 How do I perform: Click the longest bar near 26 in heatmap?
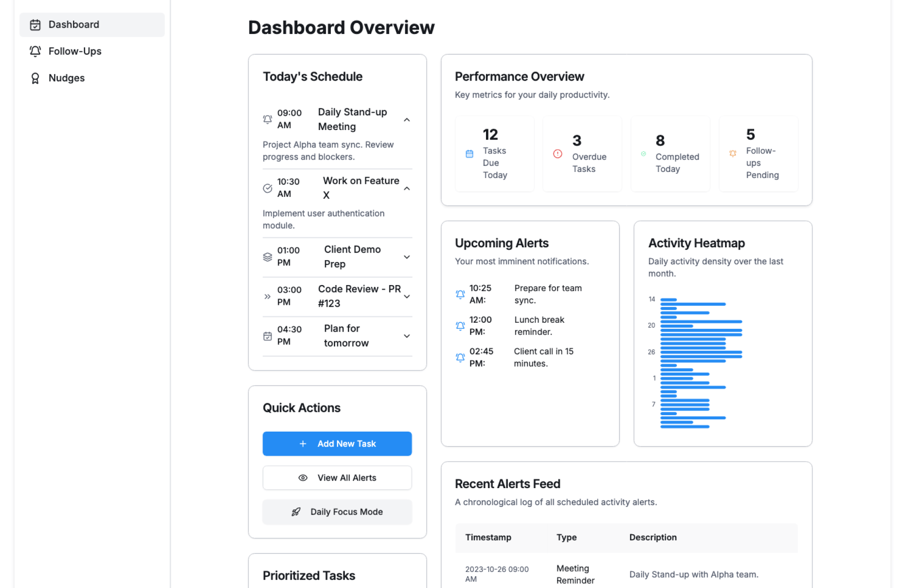coord(701,352)
